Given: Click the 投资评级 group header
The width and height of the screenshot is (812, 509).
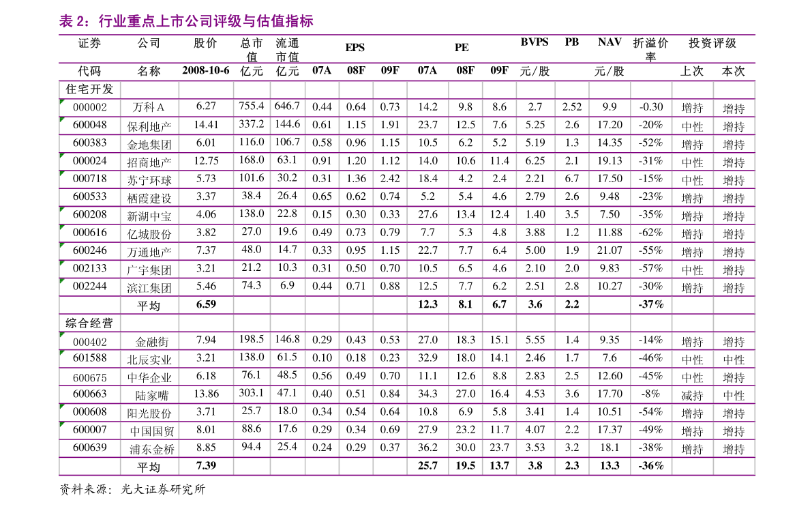Looking at the screenshot, I should click(712, 43).
